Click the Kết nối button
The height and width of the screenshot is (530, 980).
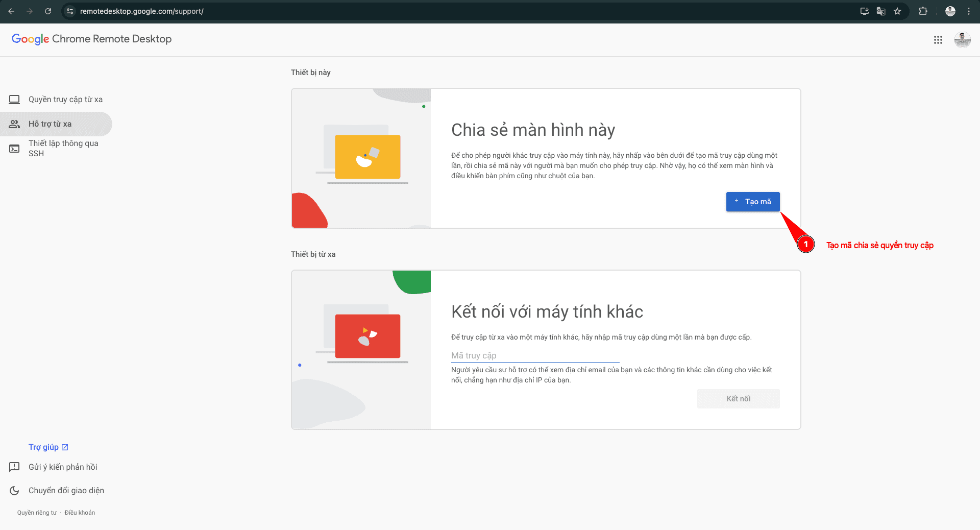click(738, 399)
